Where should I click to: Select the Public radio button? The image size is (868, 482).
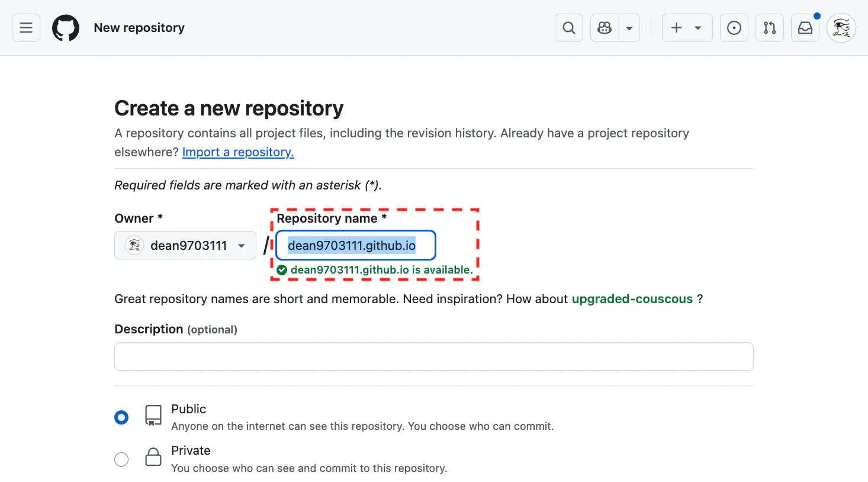[121, 417]
